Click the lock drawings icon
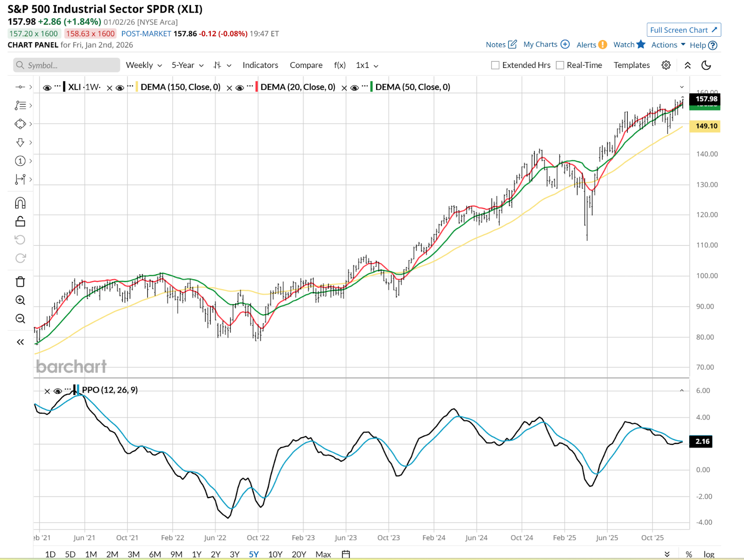This screenshot has height=560, width=744. pos(20,222)
